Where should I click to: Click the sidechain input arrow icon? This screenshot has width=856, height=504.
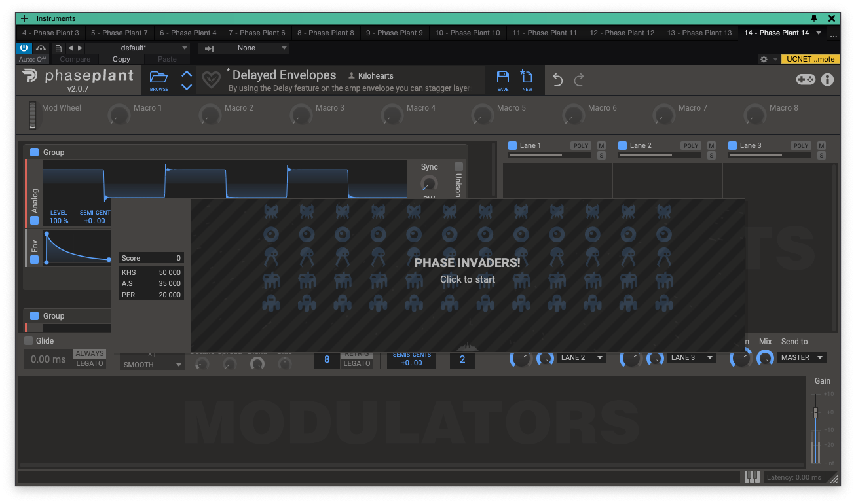(x=210, y=48)
